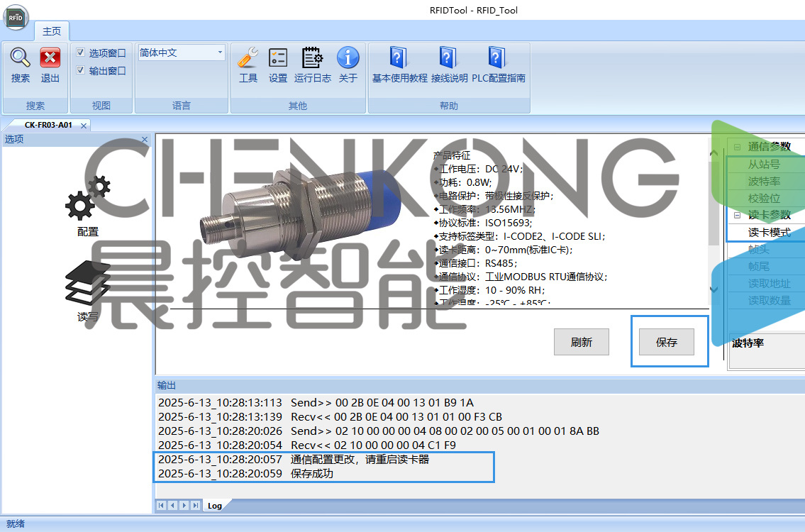805x532 pixels.
Task: Open the 接线说明 wiring help icon
Action: [448, 57]
